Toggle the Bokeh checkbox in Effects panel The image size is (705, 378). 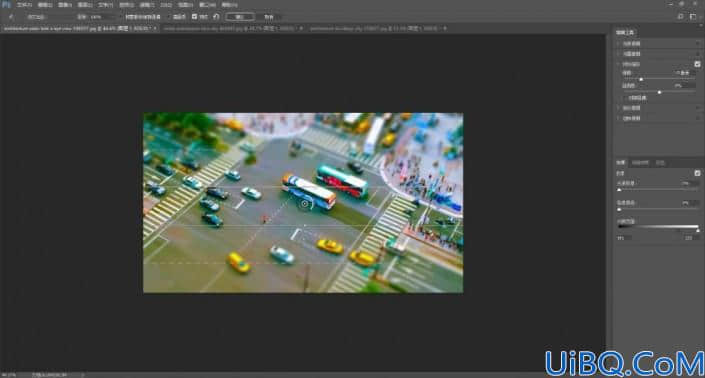[x=697, y=173]
